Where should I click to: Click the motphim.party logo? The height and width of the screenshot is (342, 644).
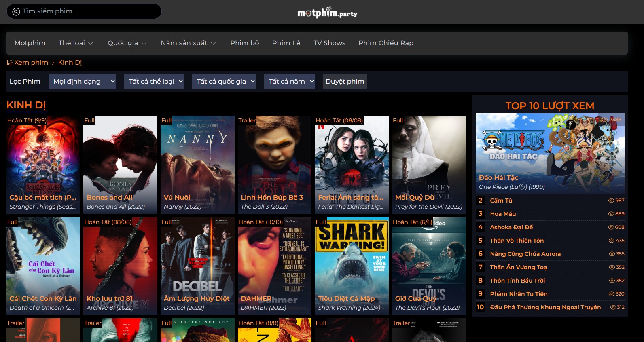pyautogui.click(x=327, y=13)
